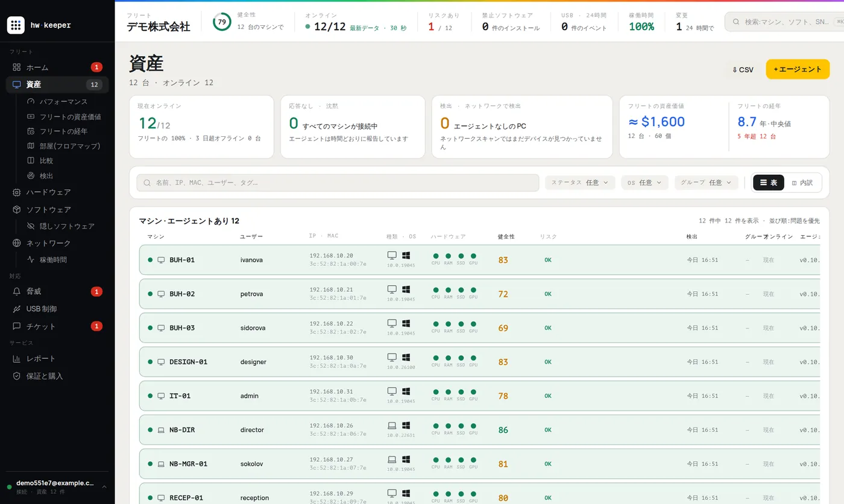This screenshot has width=844, height=504.
Task: Open the グループ filter dropdown
Action: [706, 183]
